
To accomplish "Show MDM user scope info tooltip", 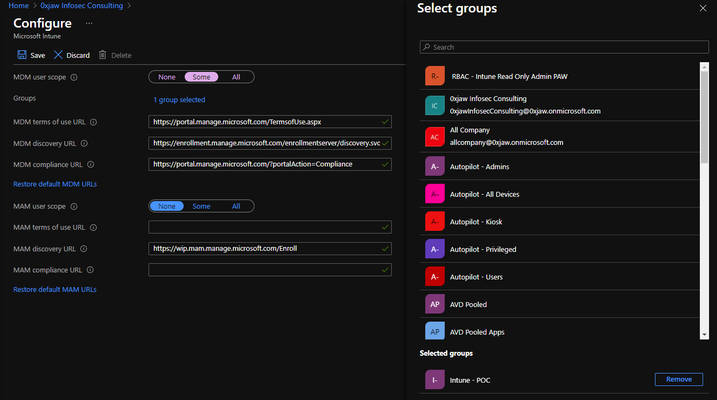I will pyautogui.click(x=74, y=77).
